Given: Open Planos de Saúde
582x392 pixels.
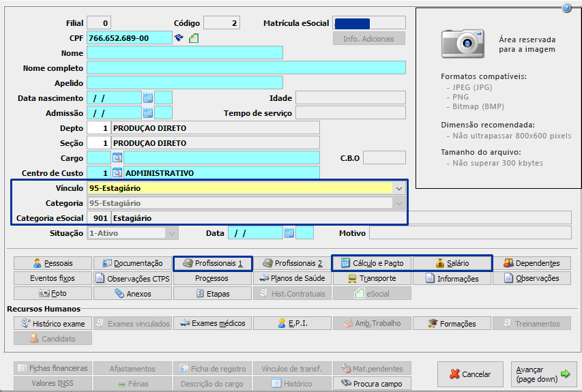Looking at the screenshot, I should (x=292, y=278).
